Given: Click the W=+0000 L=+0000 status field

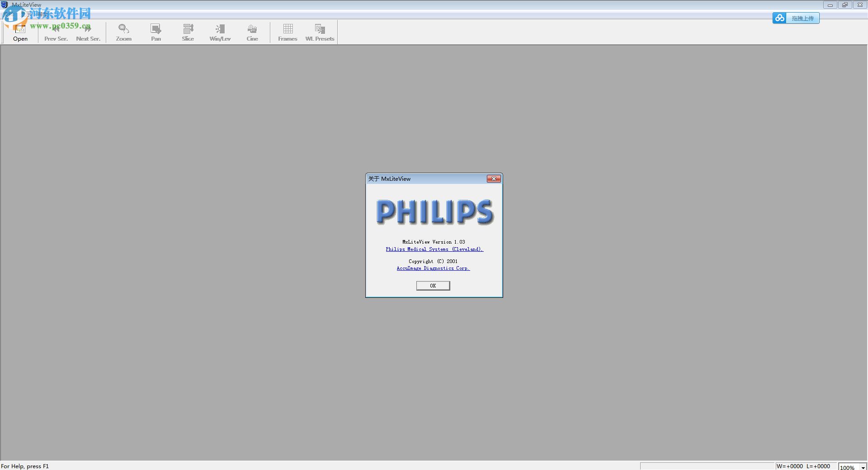Looking at the screenshot, I should [803, 466].
